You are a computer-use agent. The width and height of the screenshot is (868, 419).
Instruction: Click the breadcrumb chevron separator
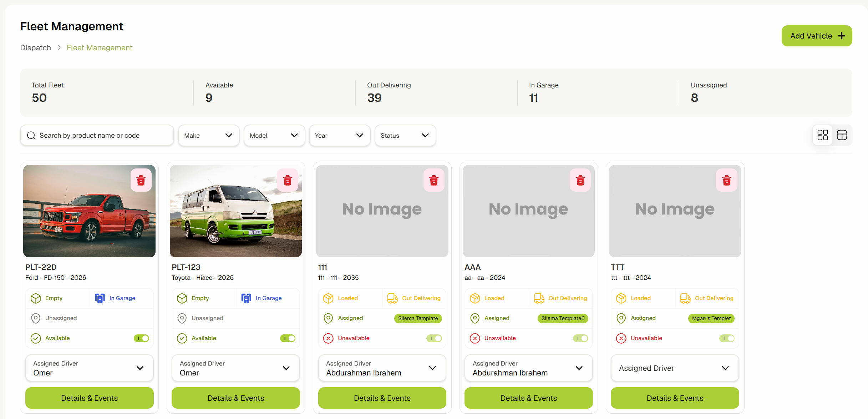pyautogui.click(x=59, y=48)
